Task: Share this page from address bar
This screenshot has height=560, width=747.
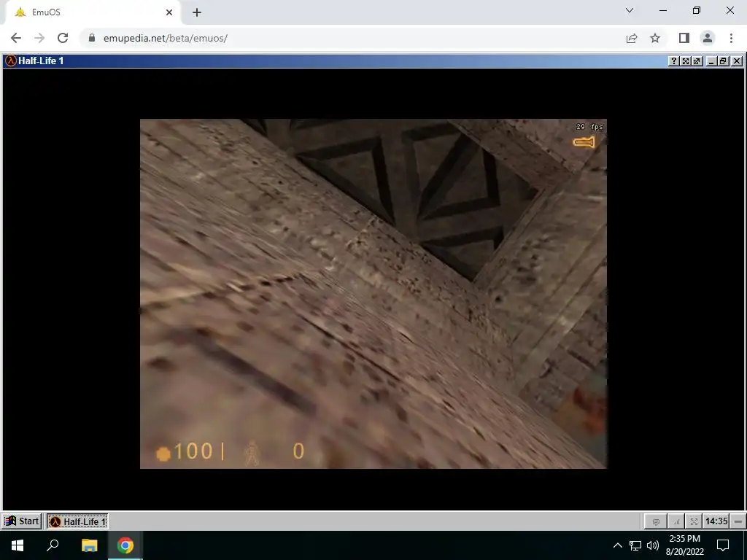Action: [x=632, y=38]
